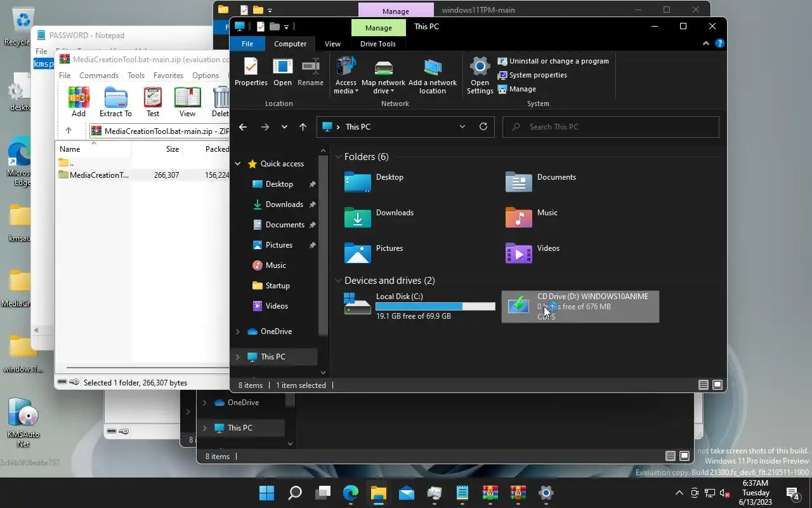Select Downloads in navigation pane

point(284,204)
